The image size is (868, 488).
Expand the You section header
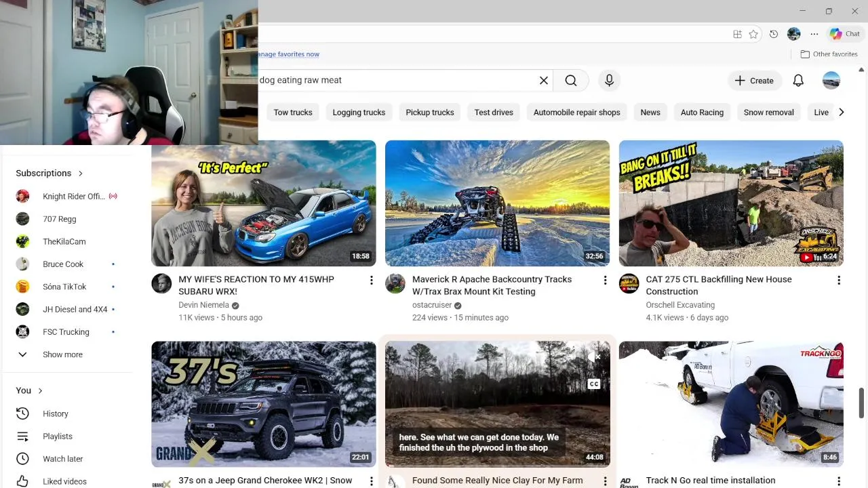pos(29,390)
